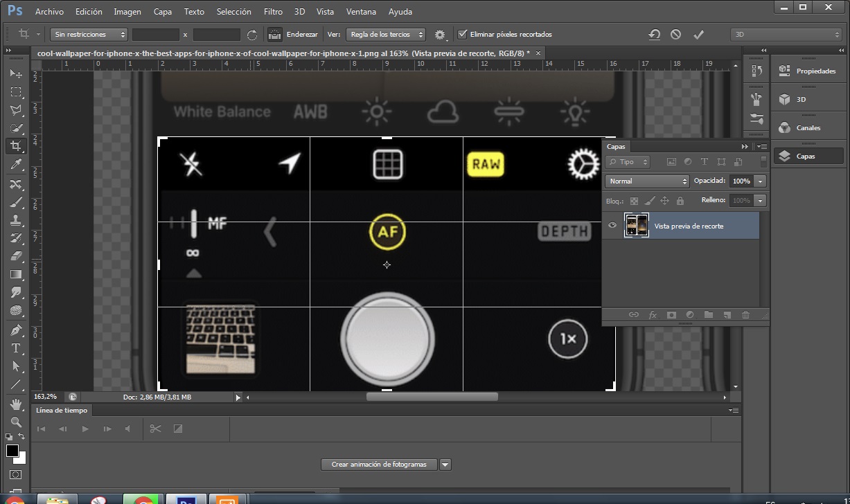Select the Patch healing tool
This screenshot has width=850, height=504.
[15, 184]
